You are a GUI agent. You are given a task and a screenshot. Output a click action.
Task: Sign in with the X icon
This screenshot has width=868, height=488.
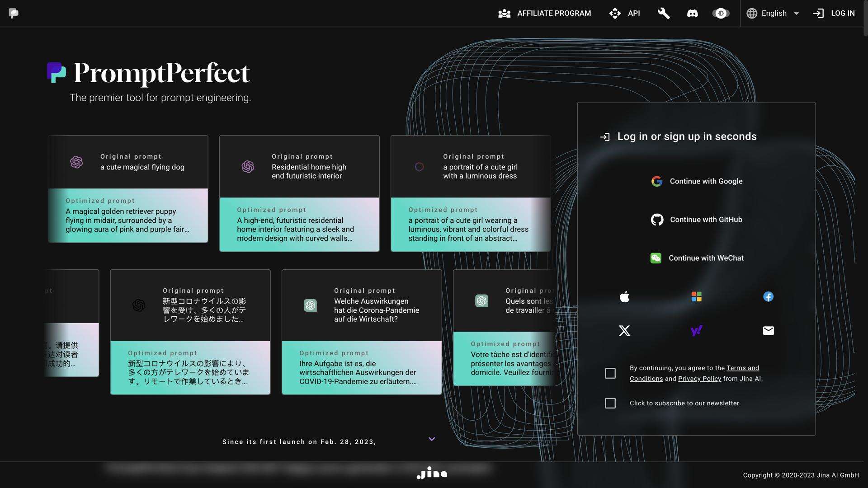pos(624,331)
